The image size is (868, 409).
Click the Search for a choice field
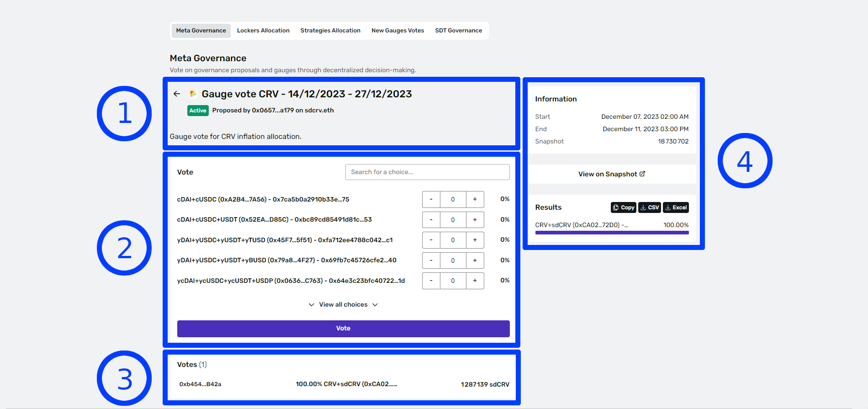(427, 172)
